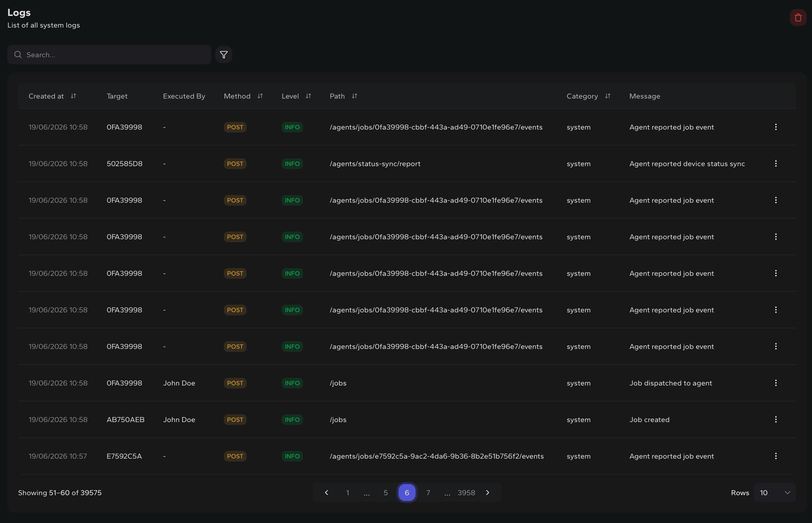The image size is (812, 523).
Task: Sort by Method column arrows
Action: pos(260,96)
